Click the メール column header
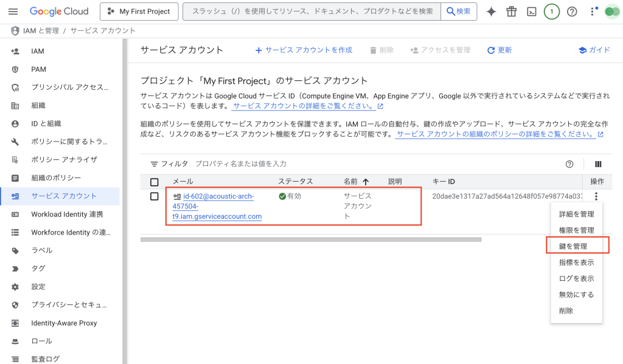The width and height of the screenshot is (623, 364). click(183, 182)
